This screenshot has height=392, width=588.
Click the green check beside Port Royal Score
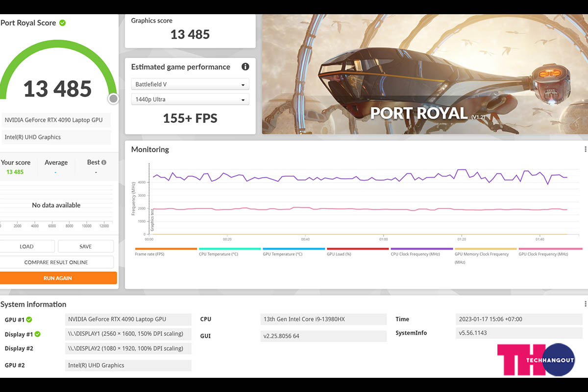coord(62,23)
